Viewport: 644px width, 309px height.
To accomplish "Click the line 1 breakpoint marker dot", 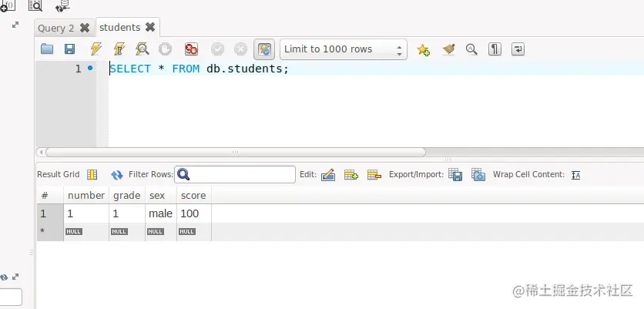I will click(90, 69).
